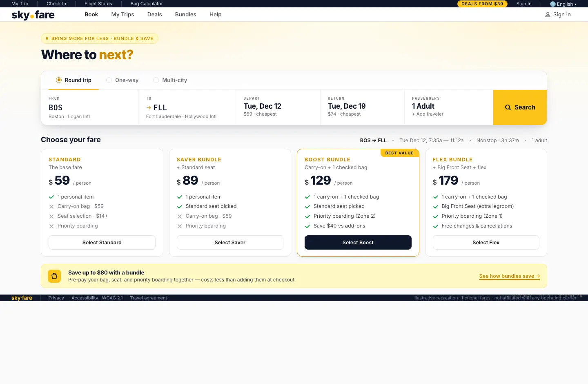Viewport: 588px width, 384px height.
Task: Click + Add traveler text
Action: click(x=428, y=114)
